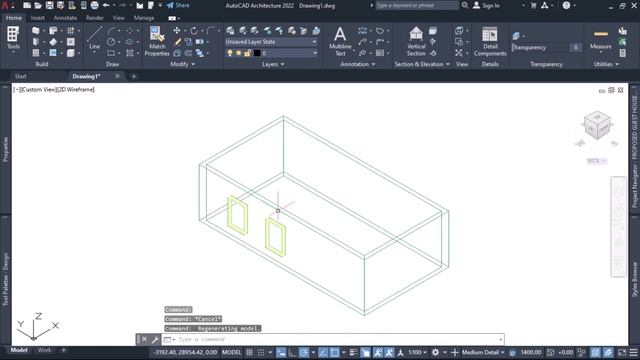
Task: Switch to View ribbon tab
Action: [x=119, y=18]
